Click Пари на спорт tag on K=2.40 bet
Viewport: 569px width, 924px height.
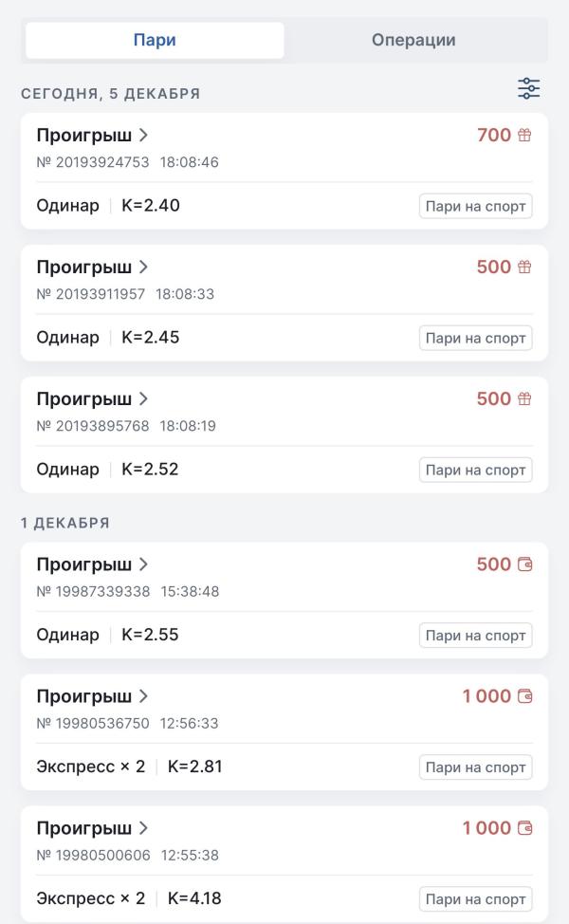(x=475, y=206)
